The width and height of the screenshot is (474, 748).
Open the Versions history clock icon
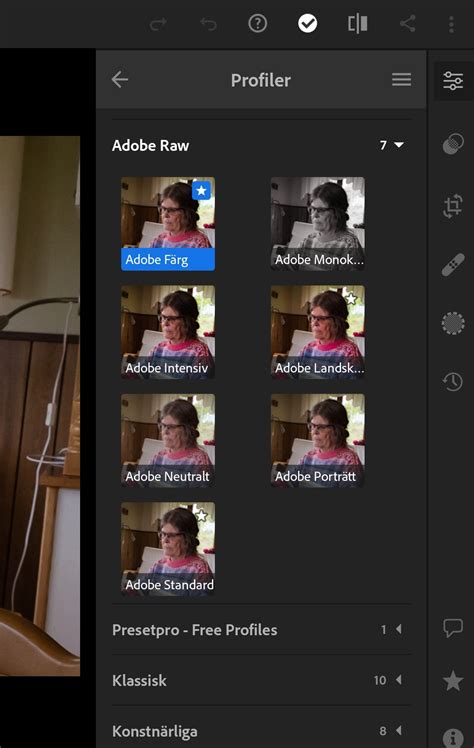coord(453,382)
